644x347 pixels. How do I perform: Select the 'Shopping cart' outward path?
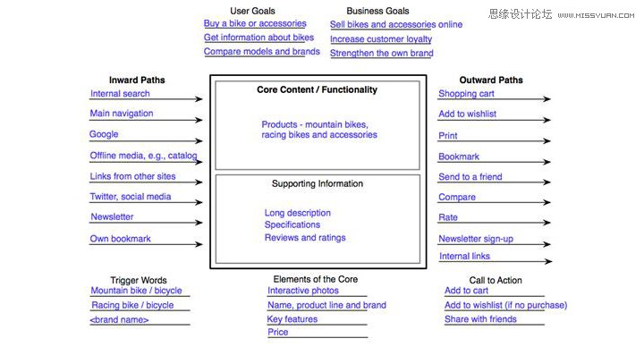point(466,94)
